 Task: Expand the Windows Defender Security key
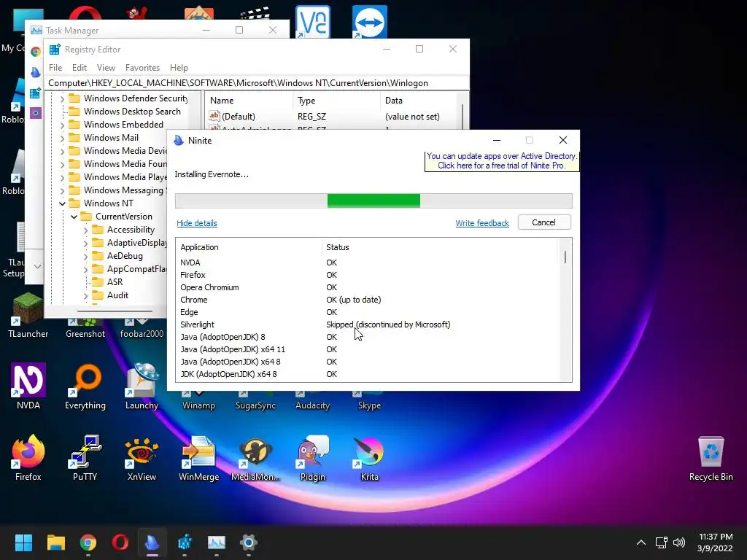63,99
